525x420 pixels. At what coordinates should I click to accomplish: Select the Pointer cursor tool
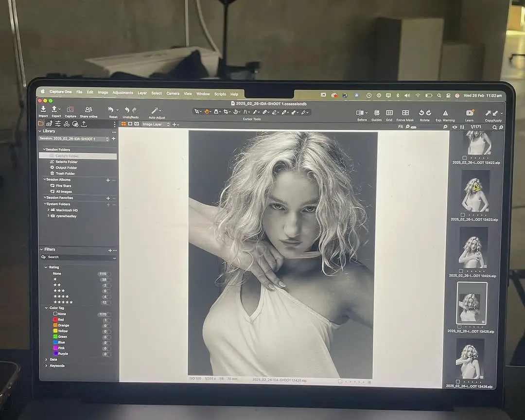pos(196,111)
